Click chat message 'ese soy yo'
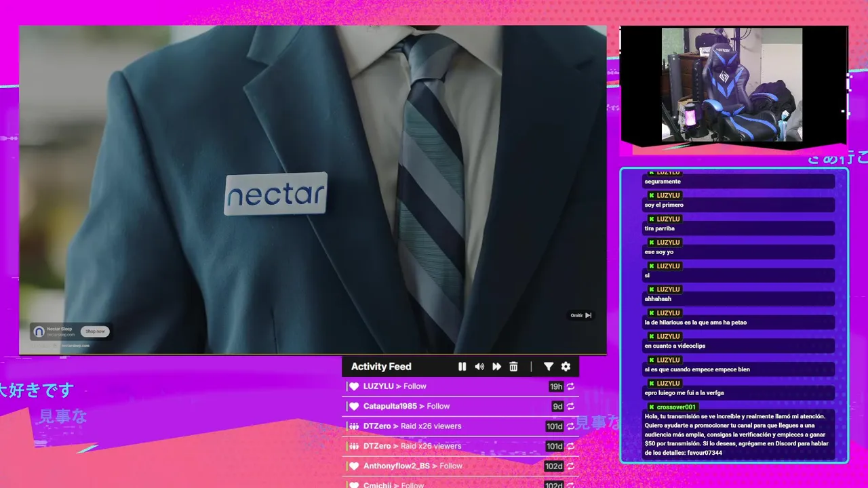868x488 pixels. (x=738, y=252)
